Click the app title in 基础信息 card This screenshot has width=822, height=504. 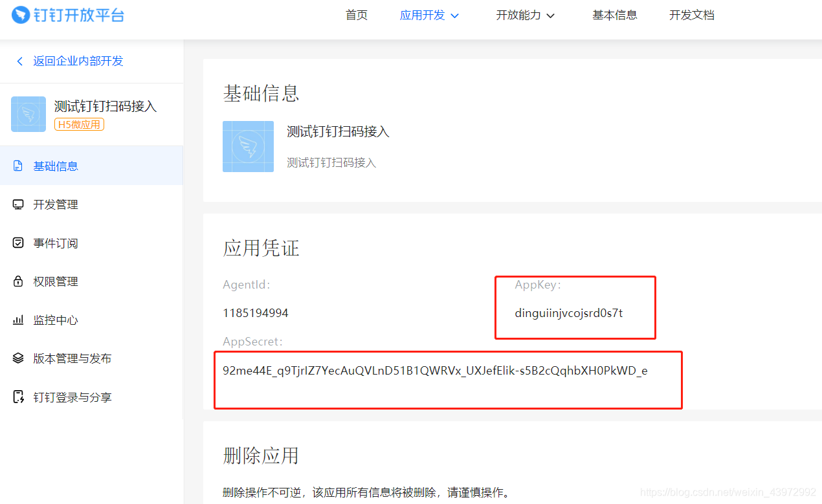338,132
